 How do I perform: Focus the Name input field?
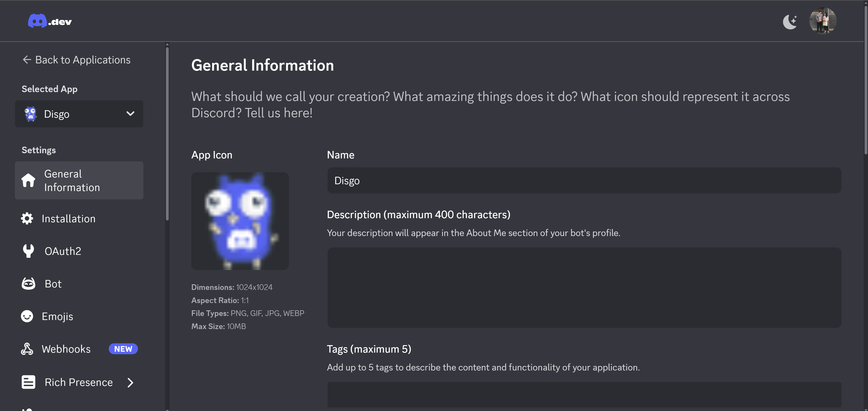pos(584,181)
